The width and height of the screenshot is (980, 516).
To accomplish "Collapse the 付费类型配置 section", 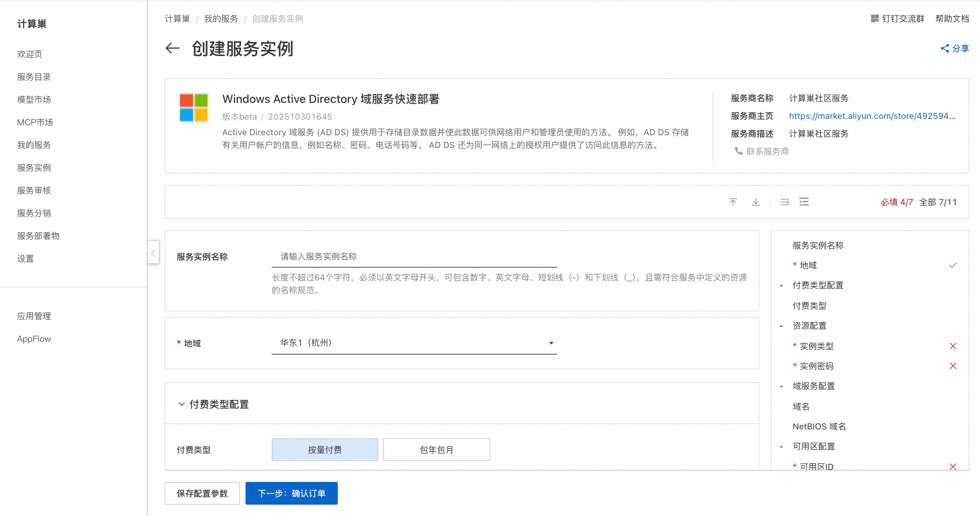I will click(181, 404).
